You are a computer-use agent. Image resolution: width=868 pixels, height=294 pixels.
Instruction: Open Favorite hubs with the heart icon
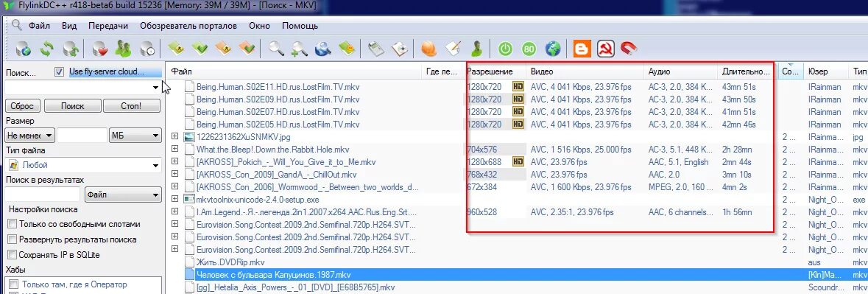tap(99, 49)
